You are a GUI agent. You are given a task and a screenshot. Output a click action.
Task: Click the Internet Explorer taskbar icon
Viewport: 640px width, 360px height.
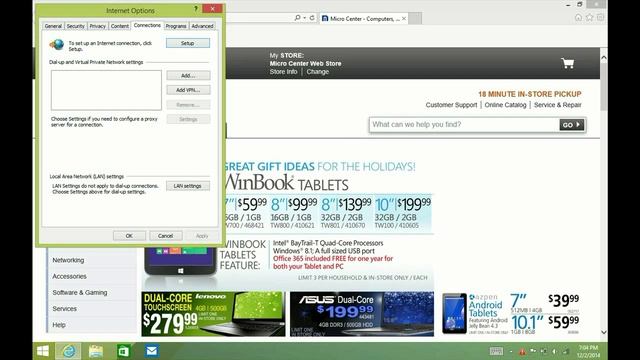69,351
